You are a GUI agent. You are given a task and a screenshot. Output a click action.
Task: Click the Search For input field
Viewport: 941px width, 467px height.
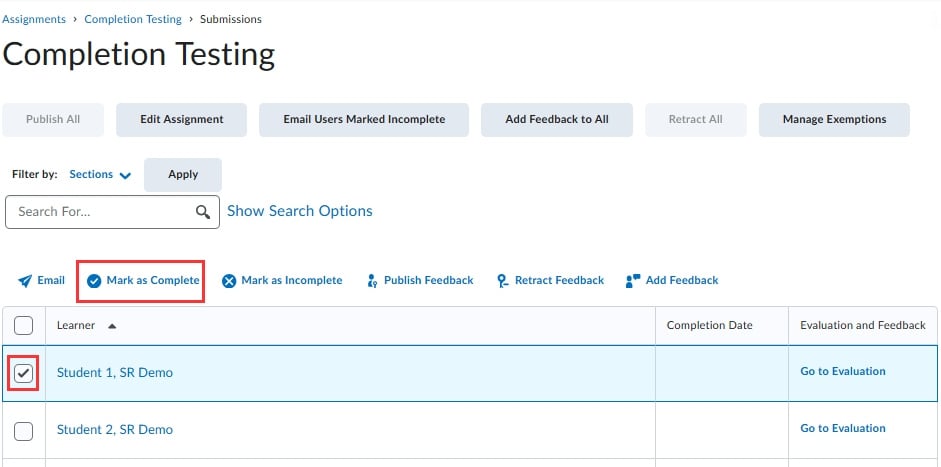coord(100,212)
